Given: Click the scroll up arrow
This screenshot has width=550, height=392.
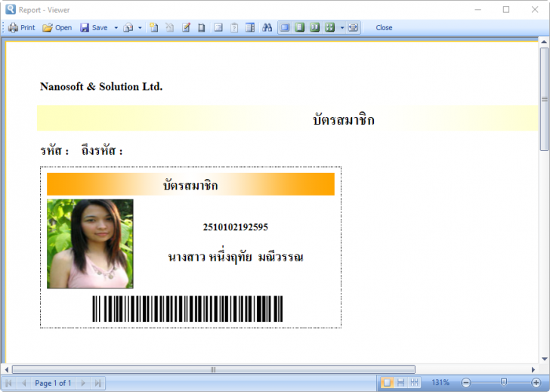Looking at the screenshot, I should 544,42.
